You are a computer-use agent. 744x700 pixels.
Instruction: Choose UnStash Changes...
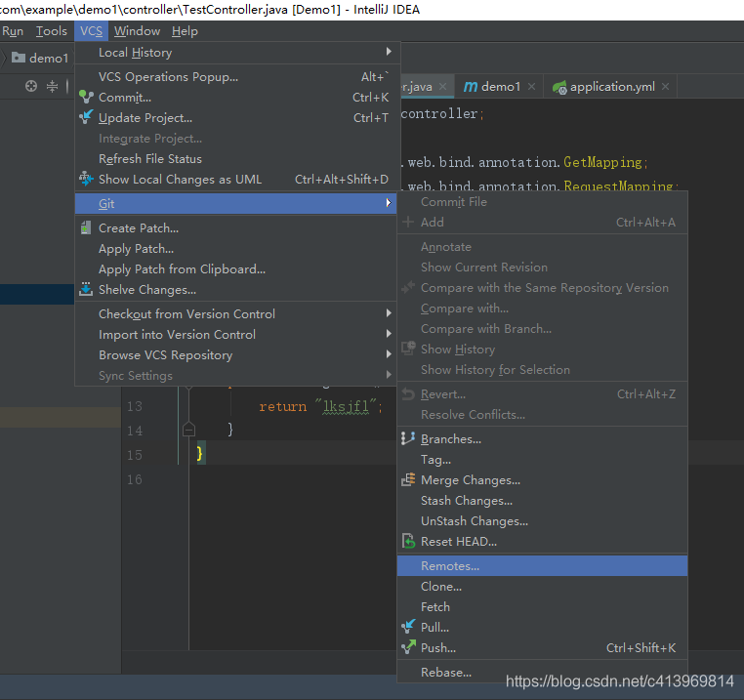pyautogui.click(x=542, y=521)
